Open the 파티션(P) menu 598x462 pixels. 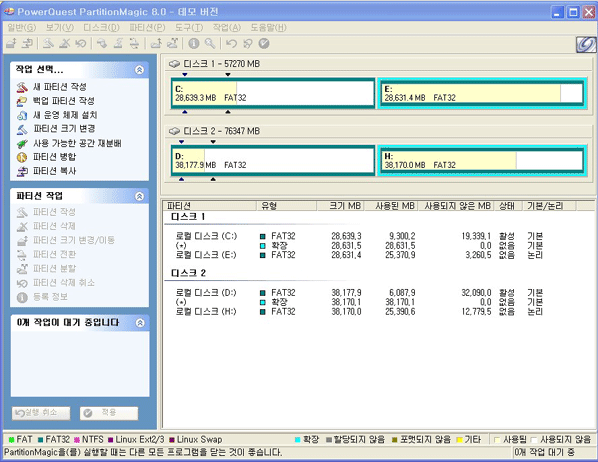147,27
